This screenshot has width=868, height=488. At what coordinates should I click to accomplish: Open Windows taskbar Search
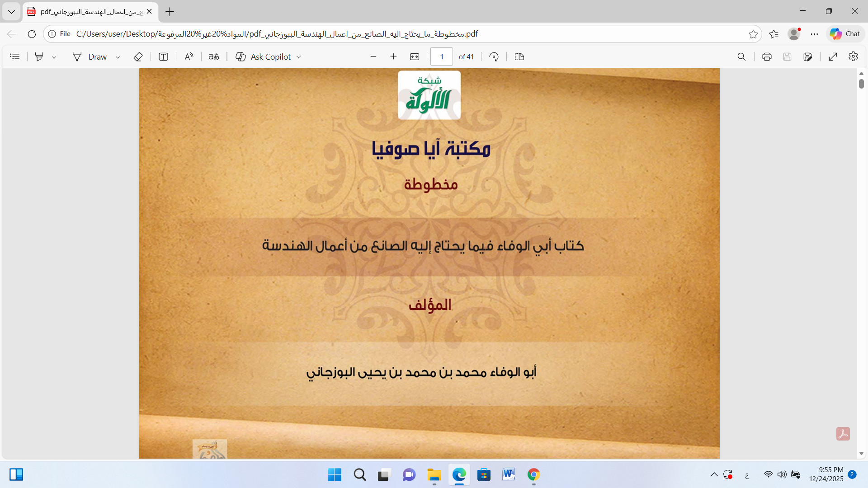(360, 475)
